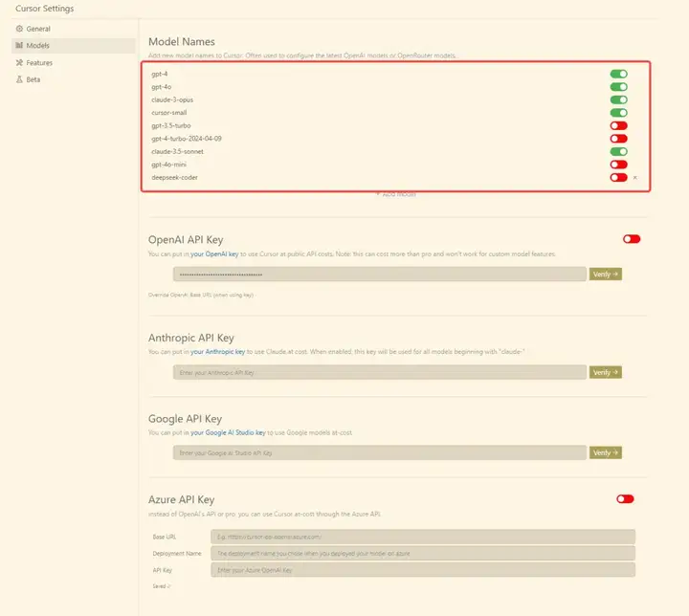The width and height of the screenshot is (689, 616).
Task: Click the gpt-4o model name
Action: [162, 87]
